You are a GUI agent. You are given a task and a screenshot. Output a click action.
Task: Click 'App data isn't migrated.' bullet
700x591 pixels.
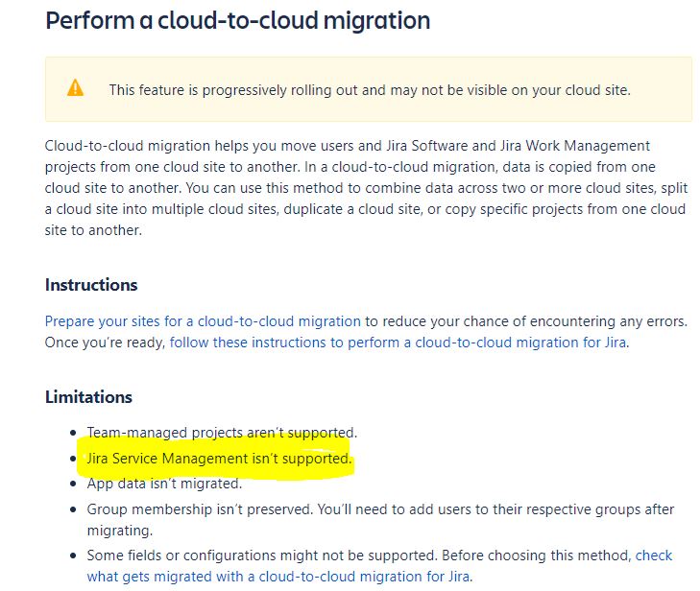[164, 484]
